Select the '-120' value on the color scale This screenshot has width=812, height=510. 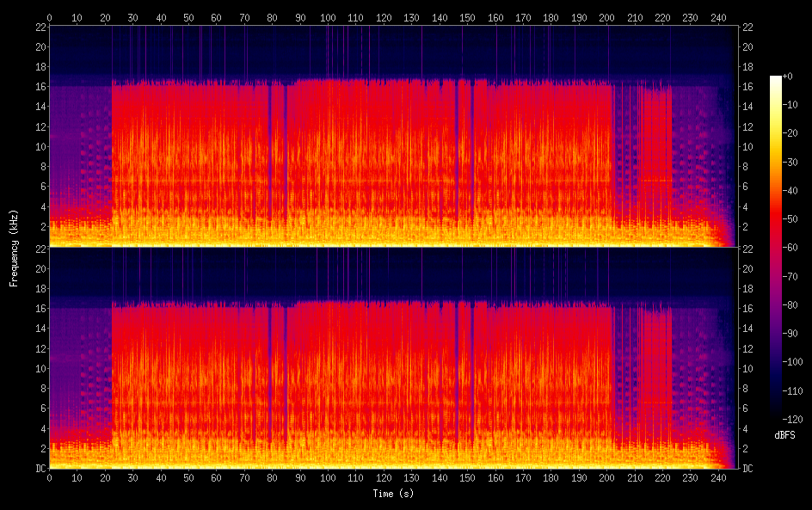[x=793, y=420]
